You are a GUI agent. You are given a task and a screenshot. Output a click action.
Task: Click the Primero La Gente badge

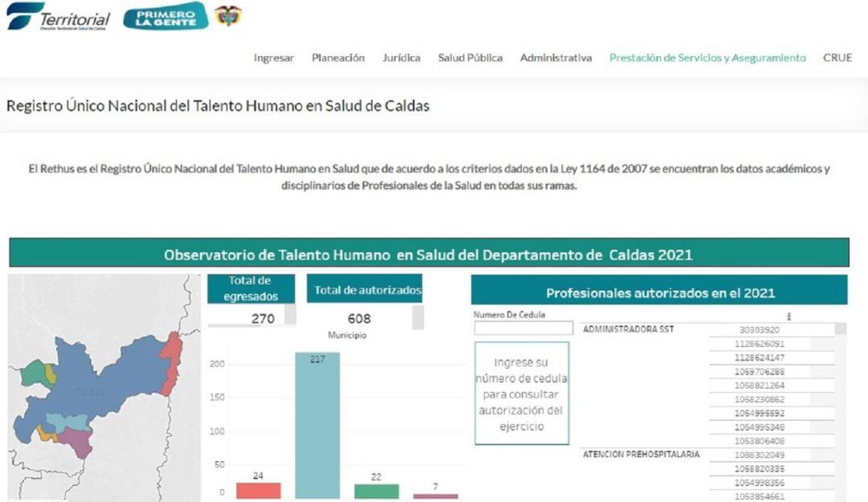tap(165, 14)
